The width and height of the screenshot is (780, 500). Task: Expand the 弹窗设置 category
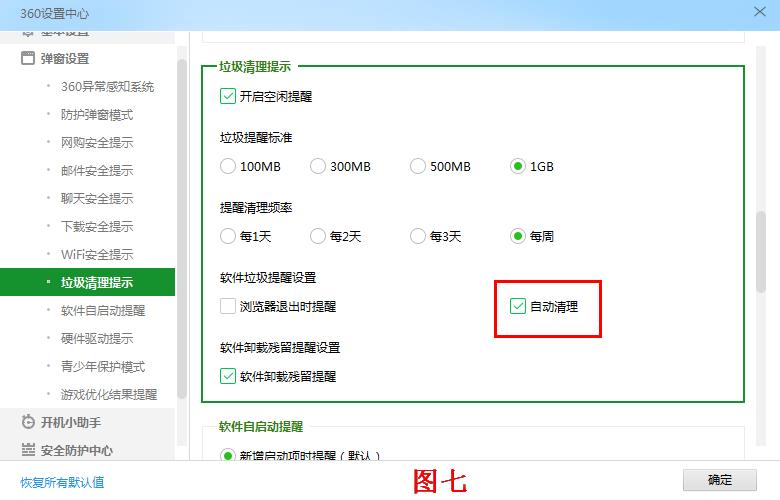(x=65, y=58)
